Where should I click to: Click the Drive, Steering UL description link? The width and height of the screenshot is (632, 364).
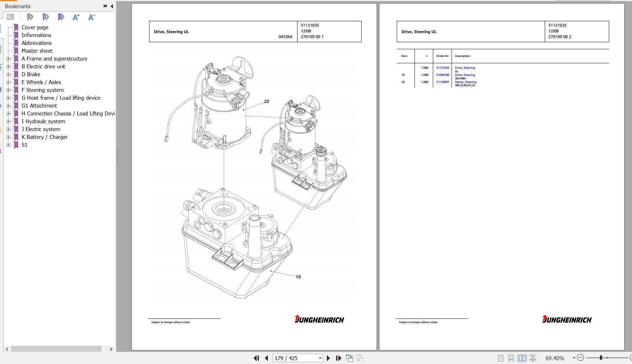465,68
